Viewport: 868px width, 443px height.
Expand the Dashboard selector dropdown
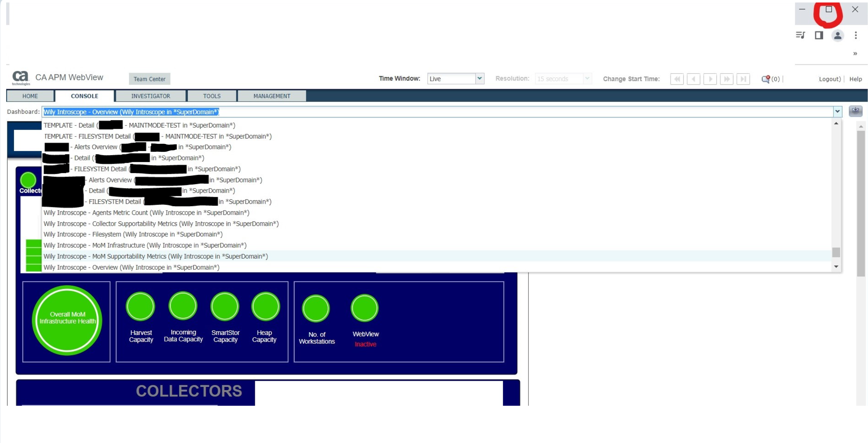837,111
